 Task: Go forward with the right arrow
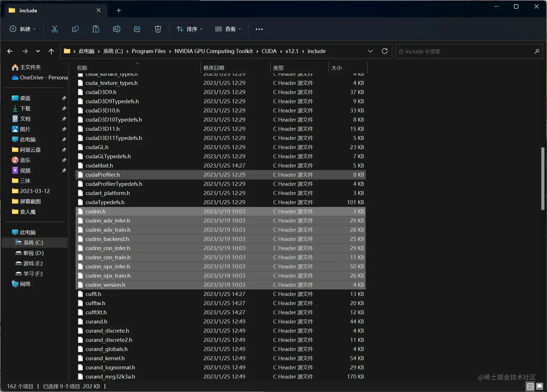[x=25, y=51]
